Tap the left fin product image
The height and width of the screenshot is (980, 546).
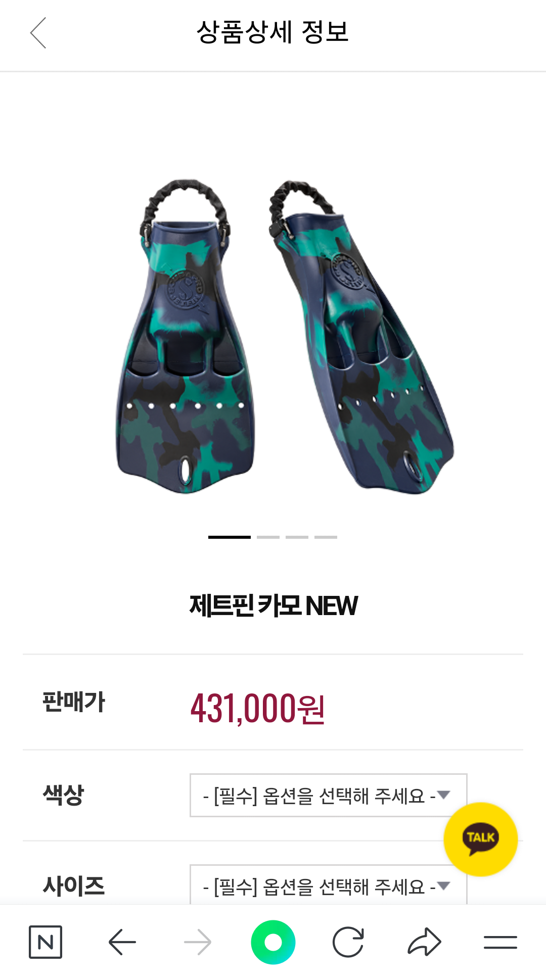(x=185, y=336)
